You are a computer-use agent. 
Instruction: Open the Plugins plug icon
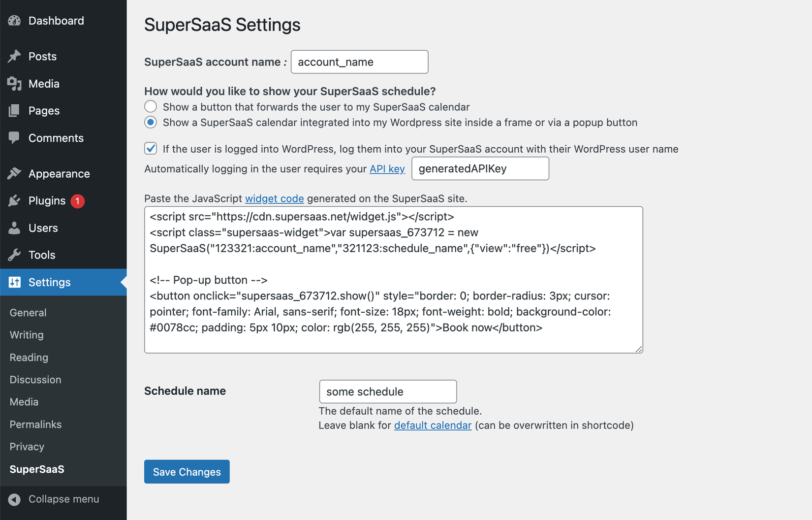(15, 200)
